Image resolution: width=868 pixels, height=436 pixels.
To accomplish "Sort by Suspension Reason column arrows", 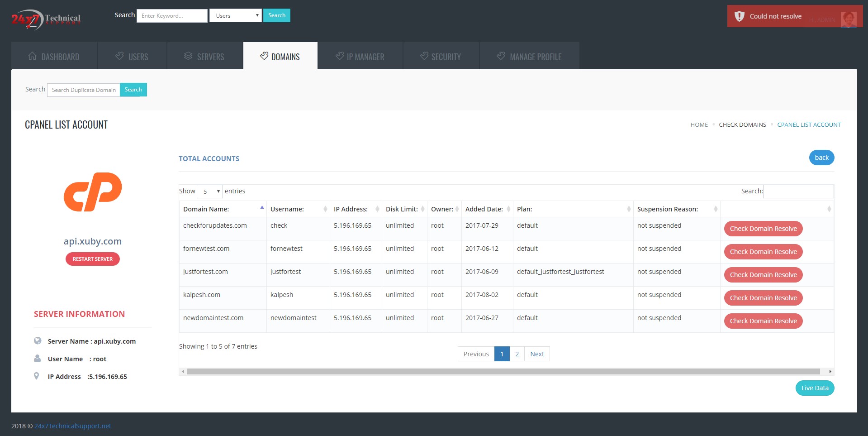I will click(x=715, y=209).
